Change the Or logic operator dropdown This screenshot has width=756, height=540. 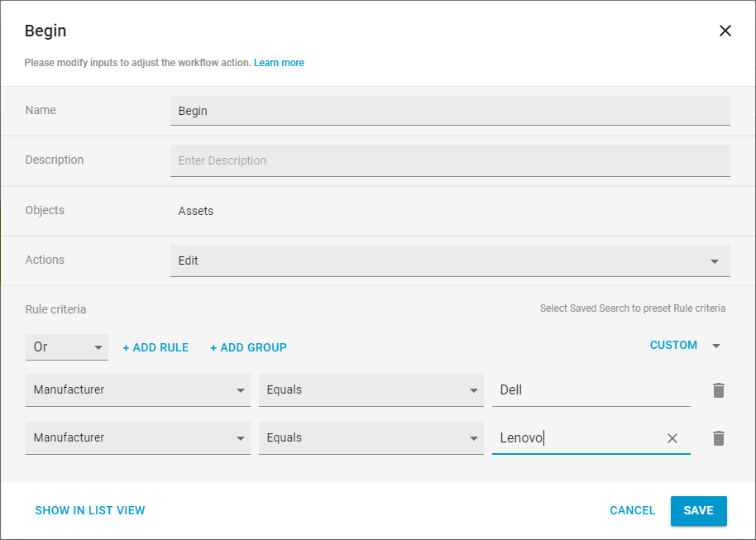[x=67, y=346]
